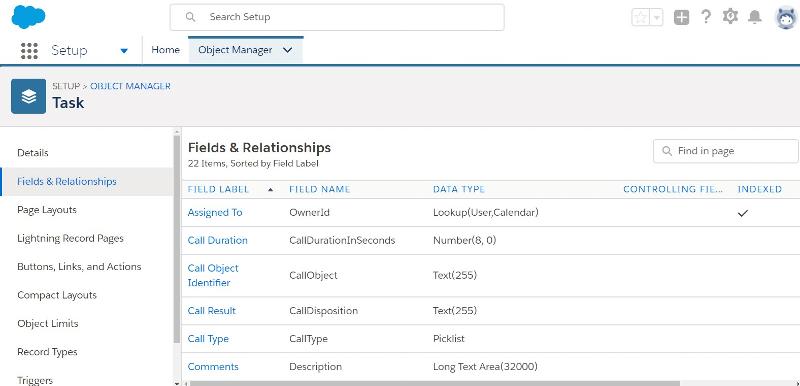Open the App Launcher grid icon
This screenshot has width=800, height=386.
click(29, 50)
